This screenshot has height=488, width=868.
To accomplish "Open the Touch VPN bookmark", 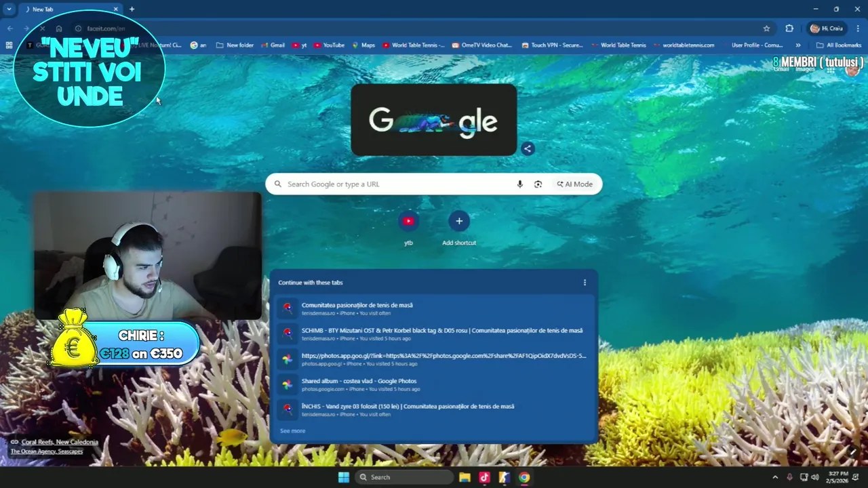I will tap(553, 45).
